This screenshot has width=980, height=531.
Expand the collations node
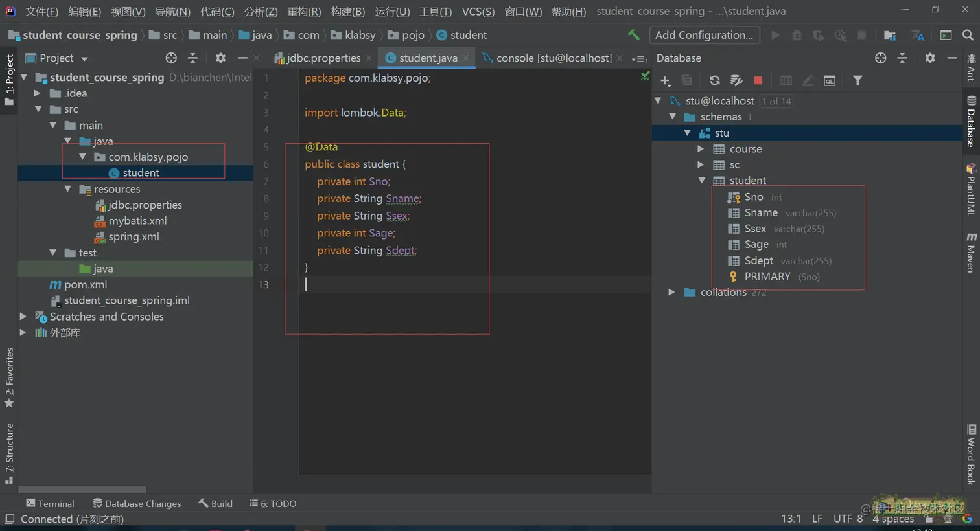tap(671, 292)
